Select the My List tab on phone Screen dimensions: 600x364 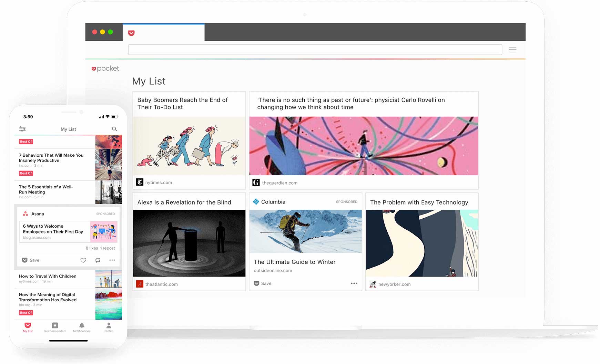[28, 327]
